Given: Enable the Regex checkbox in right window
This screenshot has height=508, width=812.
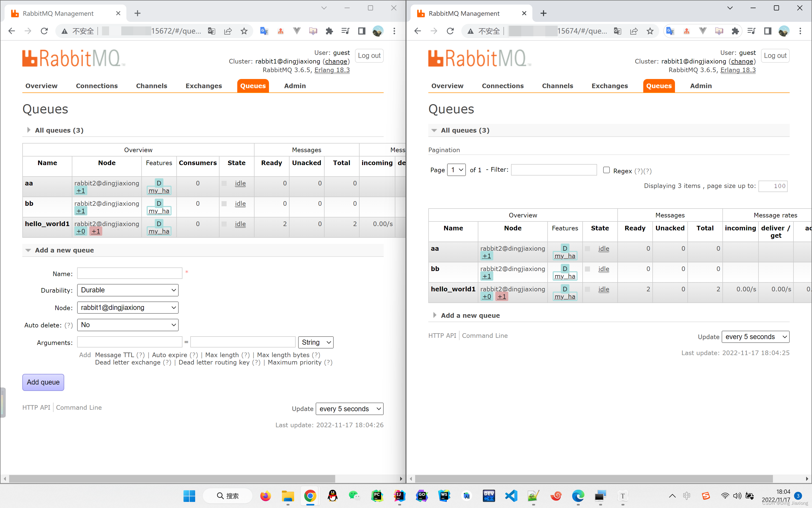Looking at the screenshot, I should pyautogui.click(x=606, y=170).
